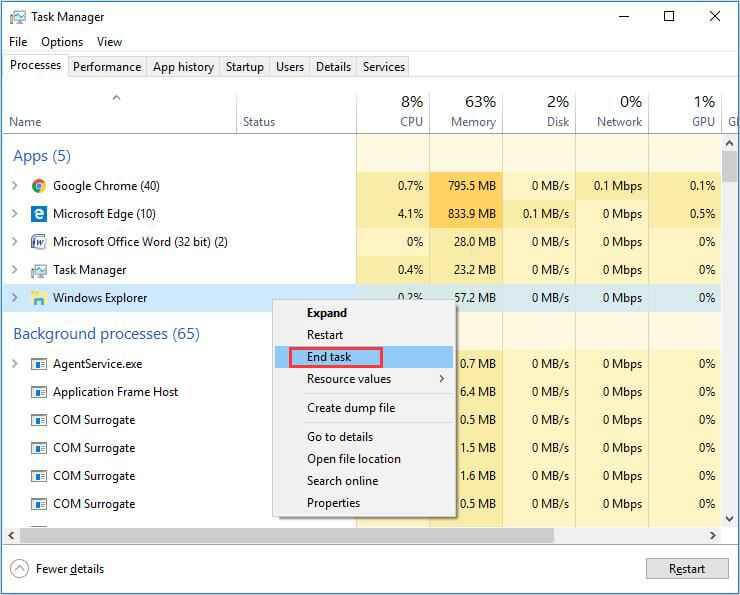
Task: Choose Create dump file option
Action: point(365,408)
